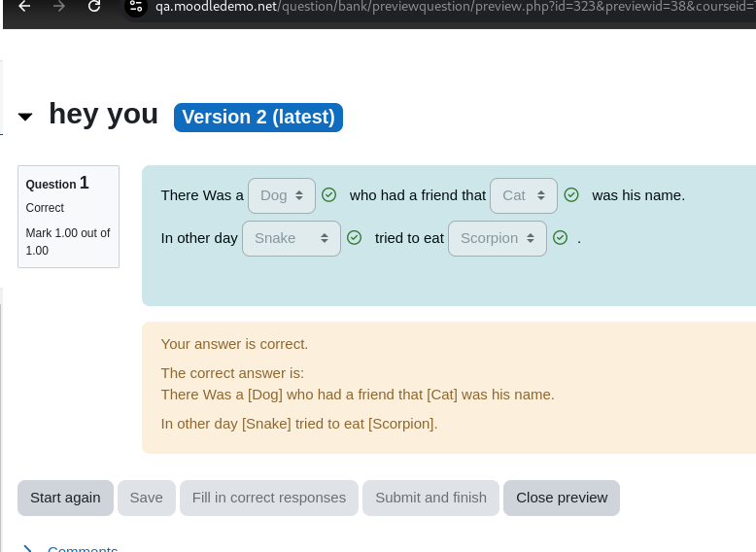Viewport: 756px width, 552px height.
Task: Click the browser forward arrow
Action: pos(59,6)
